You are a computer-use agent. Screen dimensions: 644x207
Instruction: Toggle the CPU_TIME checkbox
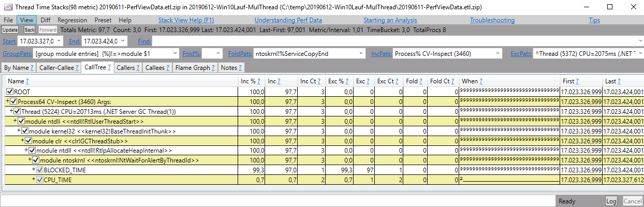(40, 180)
